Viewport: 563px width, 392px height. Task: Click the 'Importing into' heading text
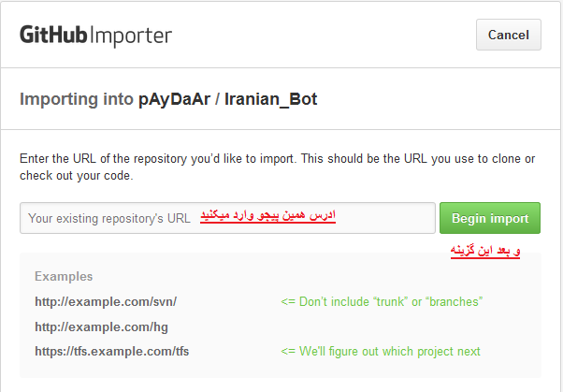tap(77, 99)
